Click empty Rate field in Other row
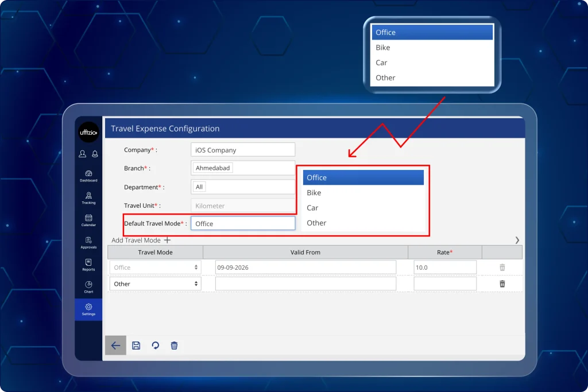This screenshot has height=392, width=588. (445, 284)
